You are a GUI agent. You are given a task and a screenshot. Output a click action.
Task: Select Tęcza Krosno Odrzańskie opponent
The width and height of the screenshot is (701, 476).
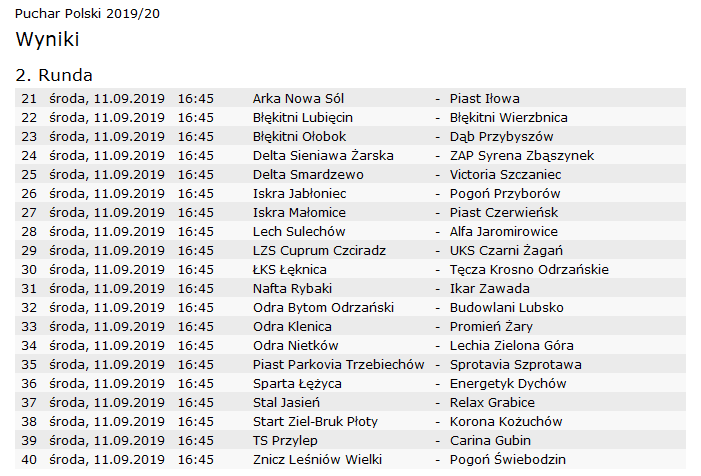[529, 270]
